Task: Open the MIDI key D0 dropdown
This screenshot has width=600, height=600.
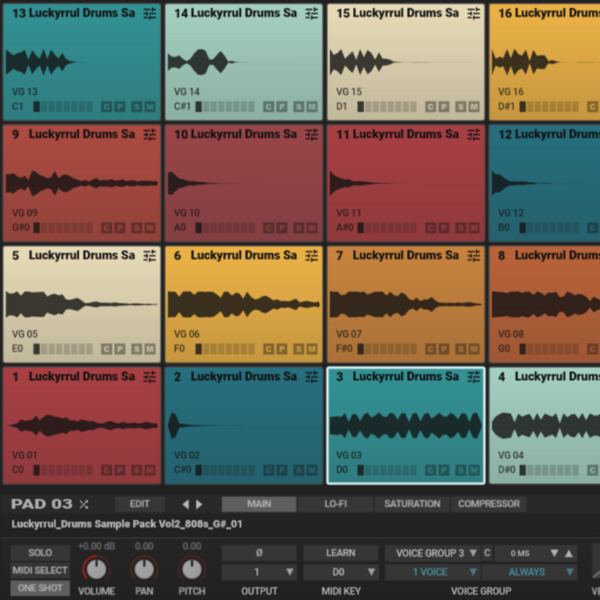Action: pos(341,572)
